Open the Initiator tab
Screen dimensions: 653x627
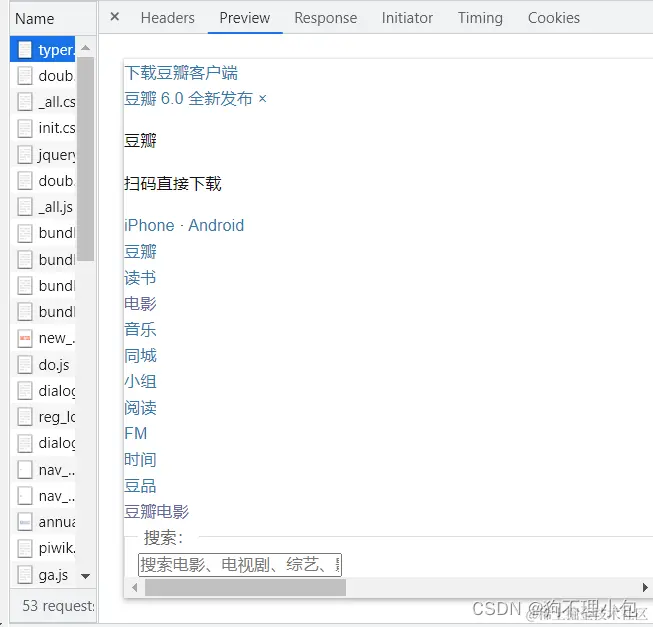tap(407, 18)
